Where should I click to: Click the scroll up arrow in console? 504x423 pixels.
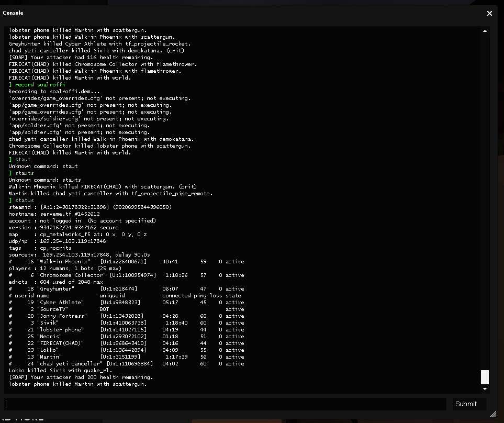click(x=485, y=31)
